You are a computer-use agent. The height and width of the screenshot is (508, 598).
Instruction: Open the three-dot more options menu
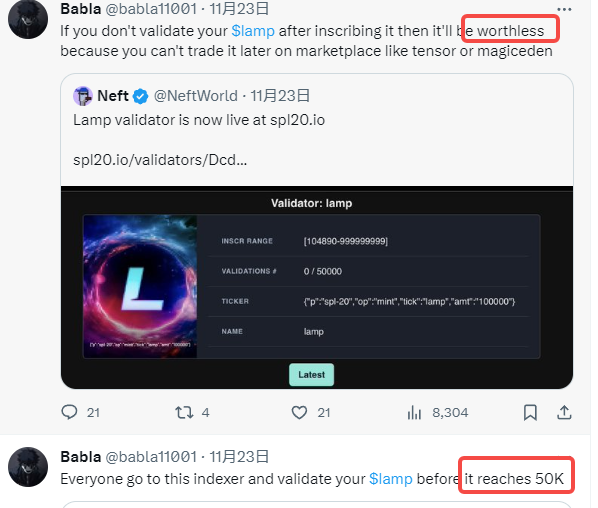(x=564, y=10)
